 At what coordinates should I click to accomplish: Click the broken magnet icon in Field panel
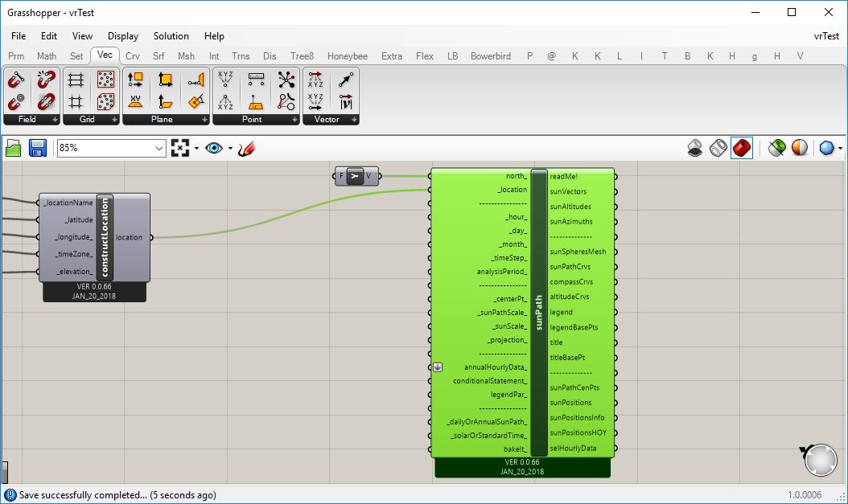click(x=46, y=80)
